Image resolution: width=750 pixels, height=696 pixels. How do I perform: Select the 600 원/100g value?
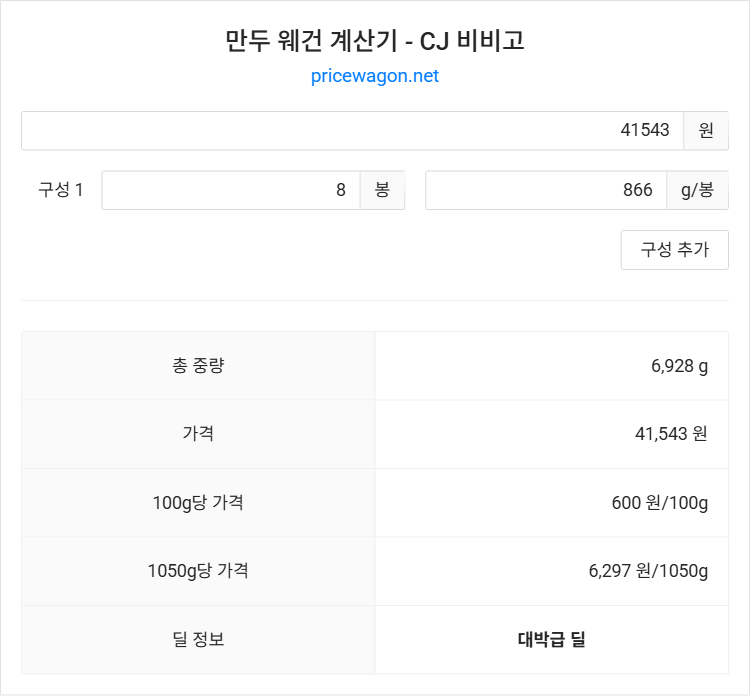click(x=659, y=502)
